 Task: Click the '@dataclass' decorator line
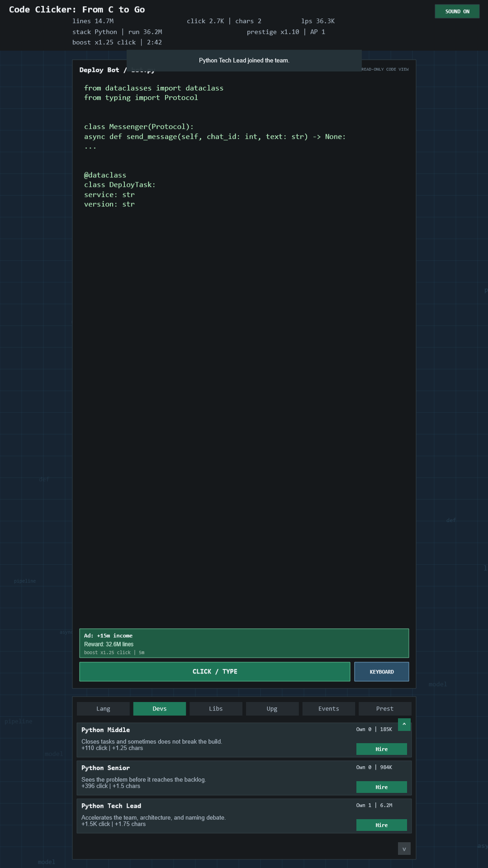coord(105,175)
